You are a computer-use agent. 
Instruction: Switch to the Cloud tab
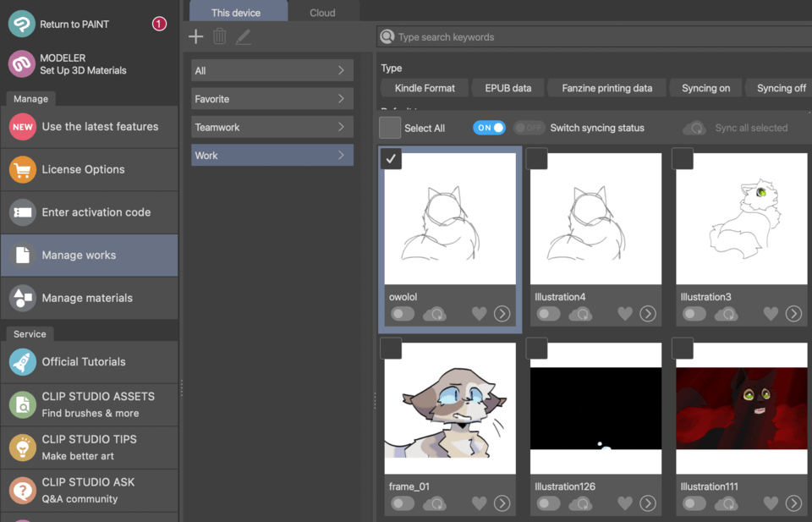point(322,13)
